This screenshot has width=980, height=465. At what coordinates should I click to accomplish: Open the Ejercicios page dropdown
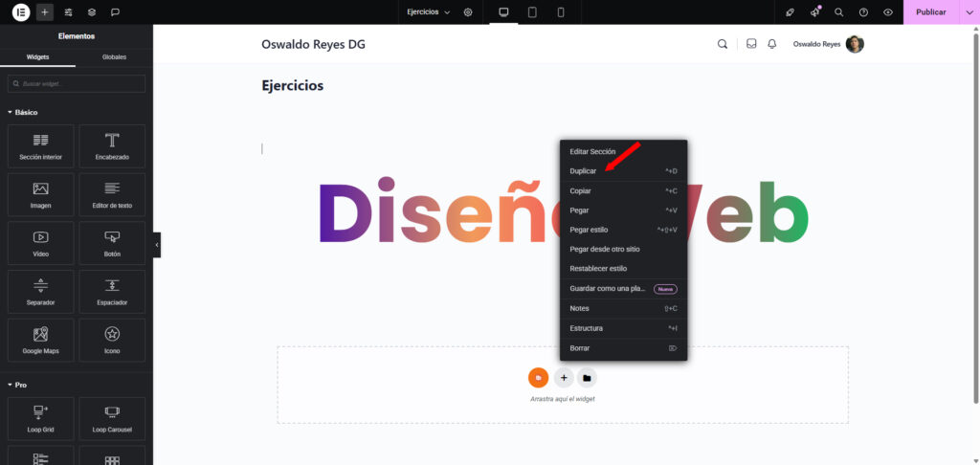pos(428,12)
